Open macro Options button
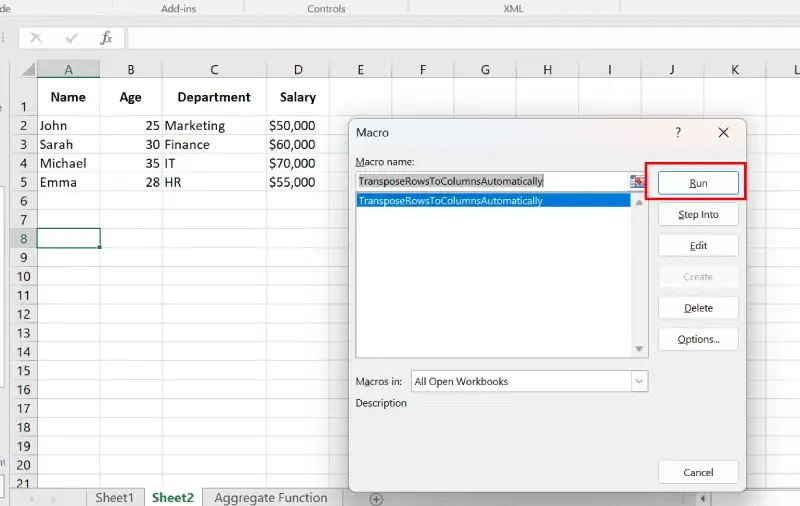 point(698,339)
